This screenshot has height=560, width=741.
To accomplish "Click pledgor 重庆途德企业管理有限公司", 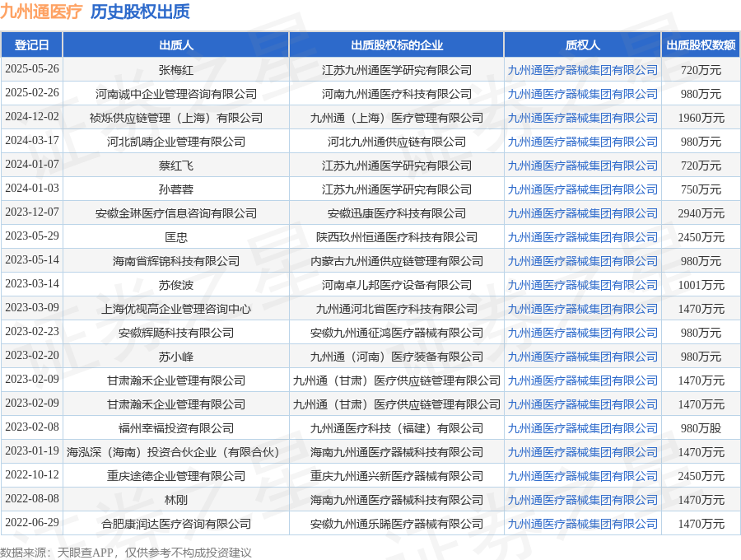I will coord(176,476).
